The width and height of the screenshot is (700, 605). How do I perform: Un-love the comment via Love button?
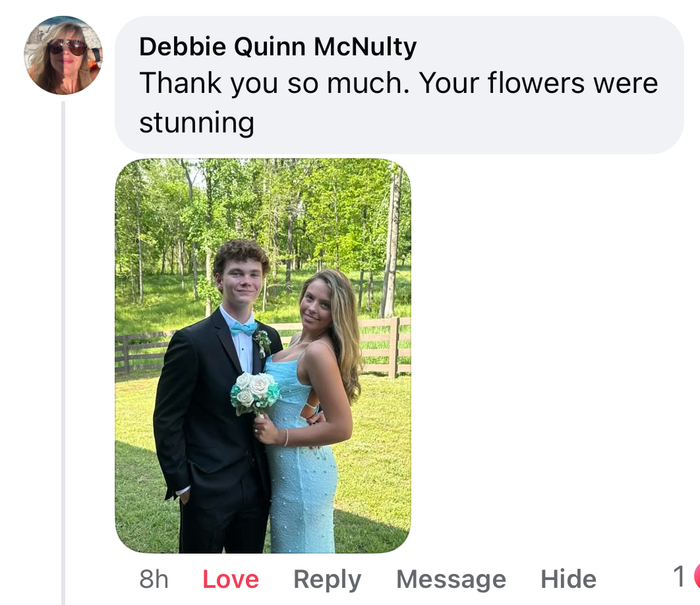231,579
